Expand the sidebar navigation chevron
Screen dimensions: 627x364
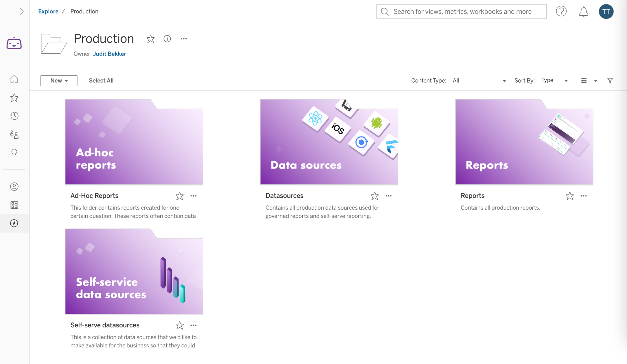[21, 12]
